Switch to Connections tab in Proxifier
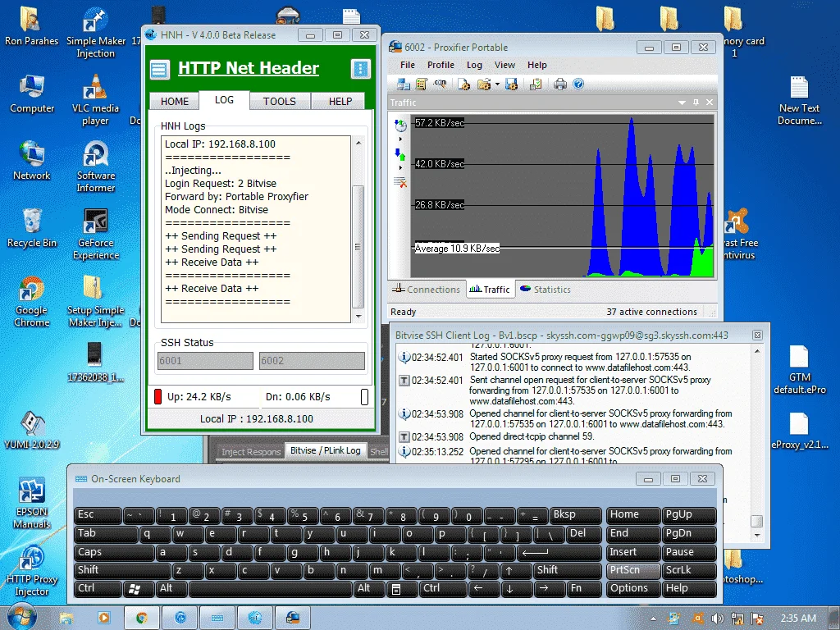840x630 pixels. point(427,290)
